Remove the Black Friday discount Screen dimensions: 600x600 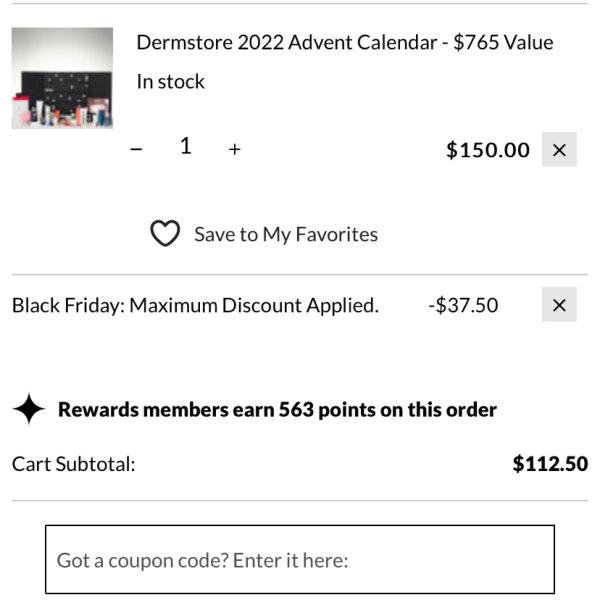point(559,305)
